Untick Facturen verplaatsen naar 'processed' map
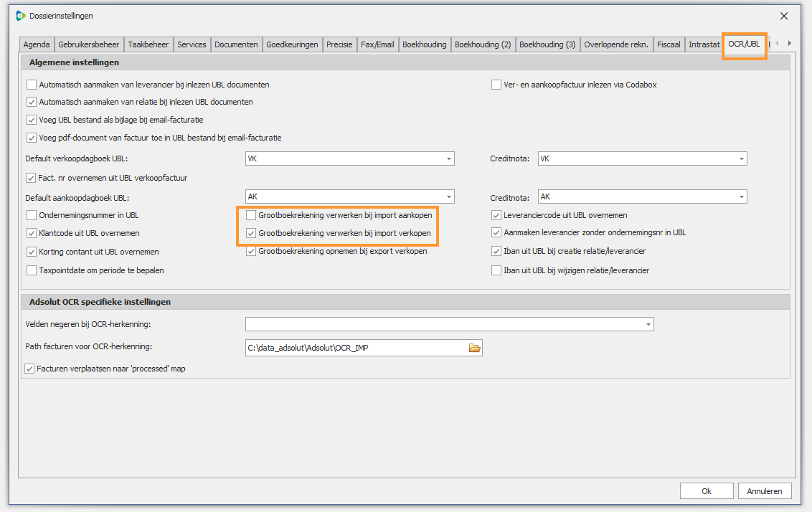The height and width of the screenshot is (512, 812). click(30, 369)
